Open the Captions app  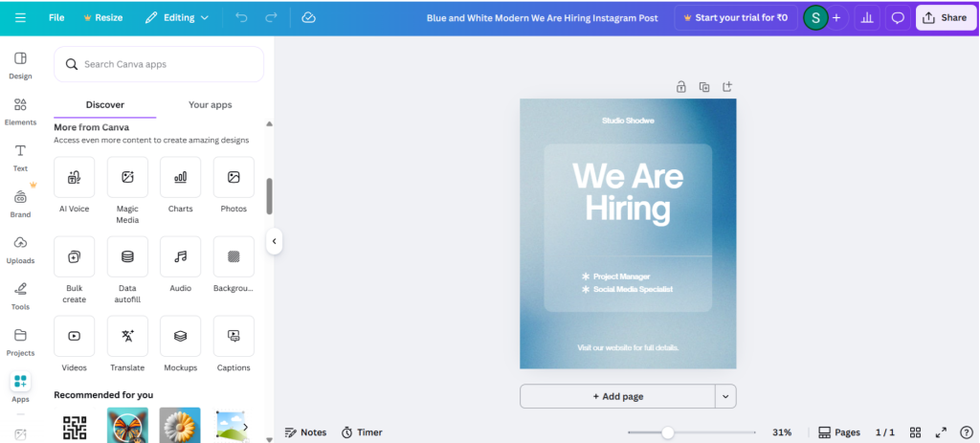(234, 336)
